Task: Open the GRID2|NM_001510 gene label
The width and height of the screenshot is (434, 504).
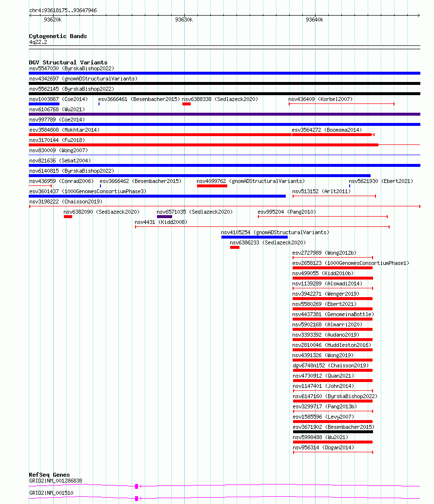Action: tap(51, 493)
